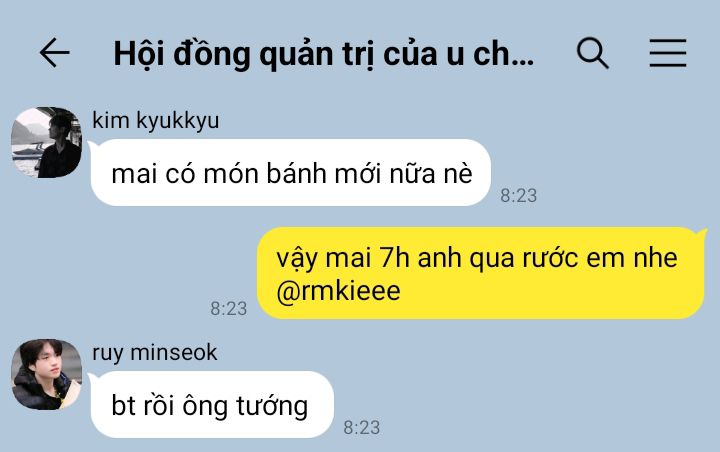Tap the 8:23 timestamp beside ruy minseok's message

(362, 428)
